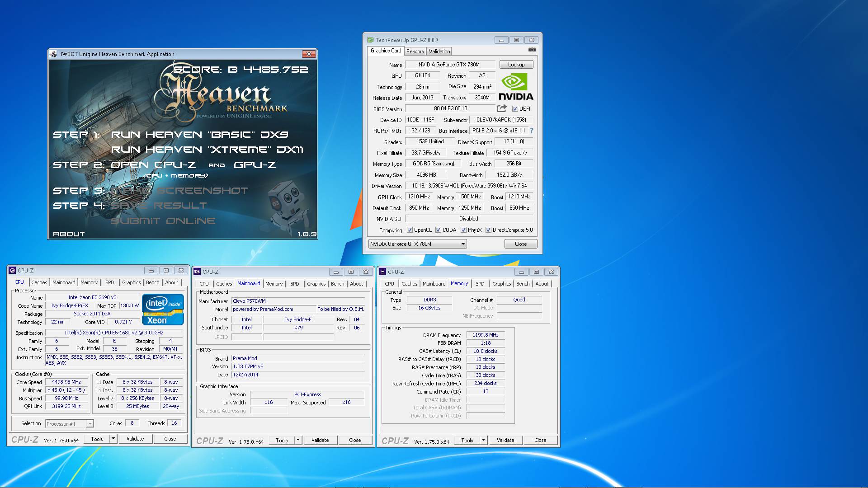Click Close in the Memory CPU-Z window

pos(540,440)
